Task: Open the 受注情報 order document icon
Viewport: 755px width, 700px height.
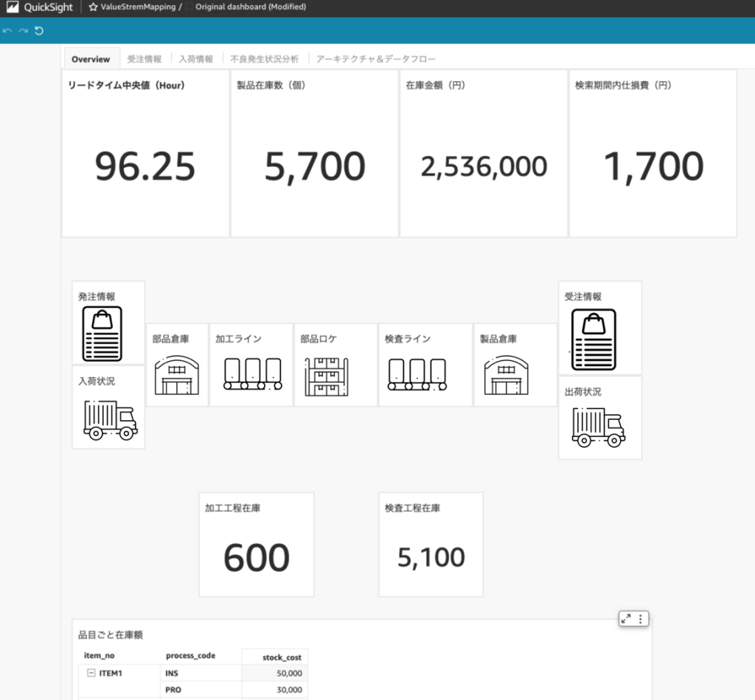Action: 594,340
